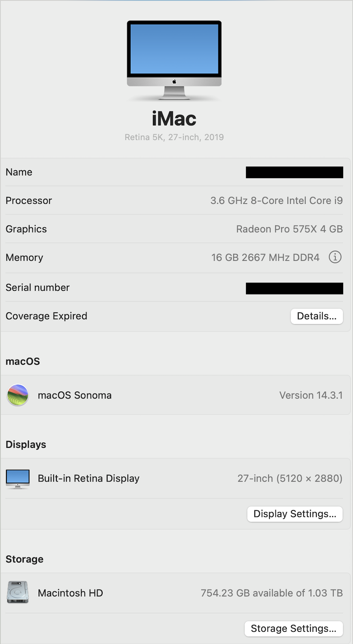353x644 pixels.
Task: Click the macOS Sonoma icon
Action: 18,395
